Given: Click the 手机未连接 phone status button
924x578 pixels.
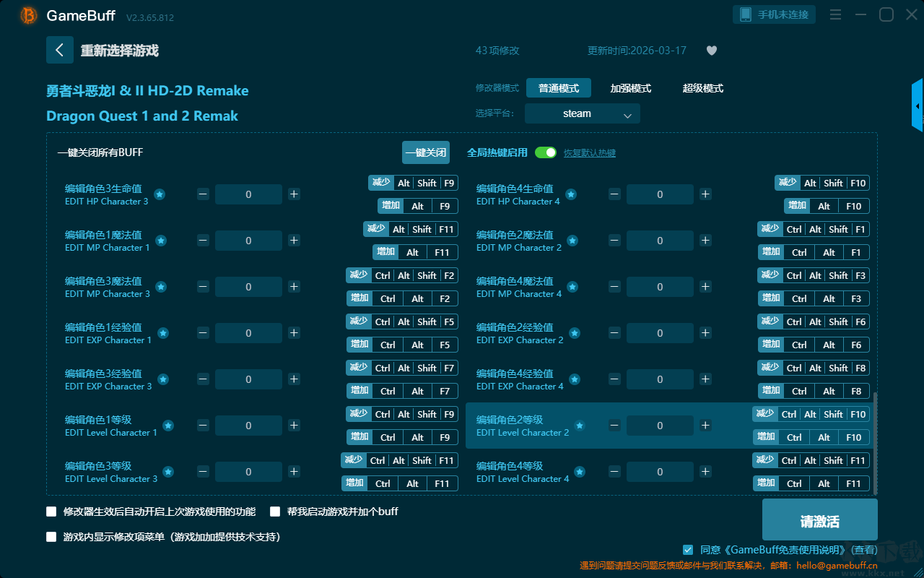Looking at the screenshot, I should coord(775,14).
